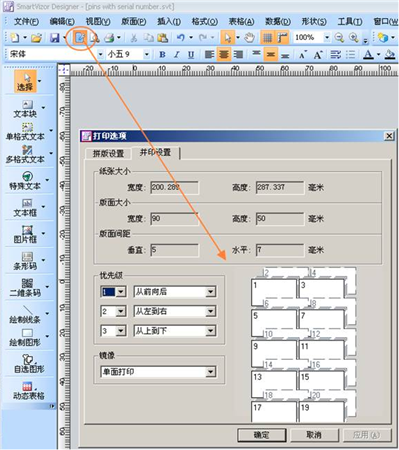Toggle the ruler guides icon

pos(282,38)
